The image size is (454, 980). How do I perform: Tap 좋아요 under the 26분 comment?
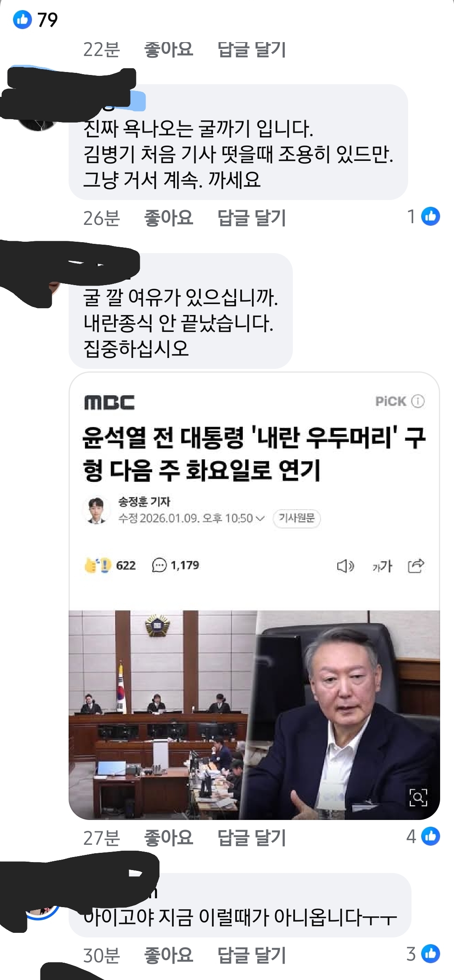point(168,218)
